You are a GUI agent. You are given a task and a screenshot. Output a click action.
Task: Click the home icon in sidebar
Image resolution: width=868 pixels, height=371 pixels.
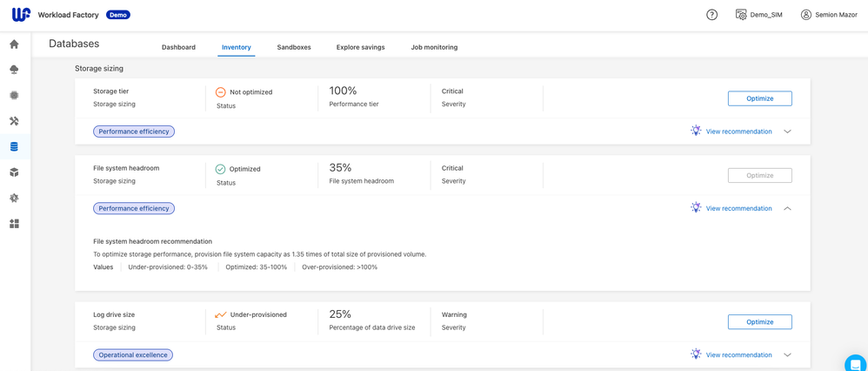pyautogui.click(x=14, y=44)
